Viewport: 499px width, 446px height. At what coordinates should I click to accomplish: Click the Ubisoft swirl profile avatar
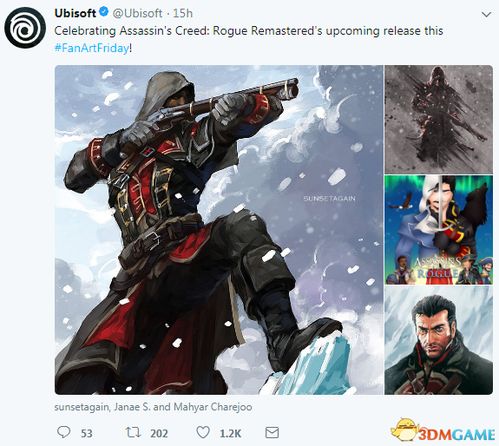pyautogui.click(x=25, y=28)
